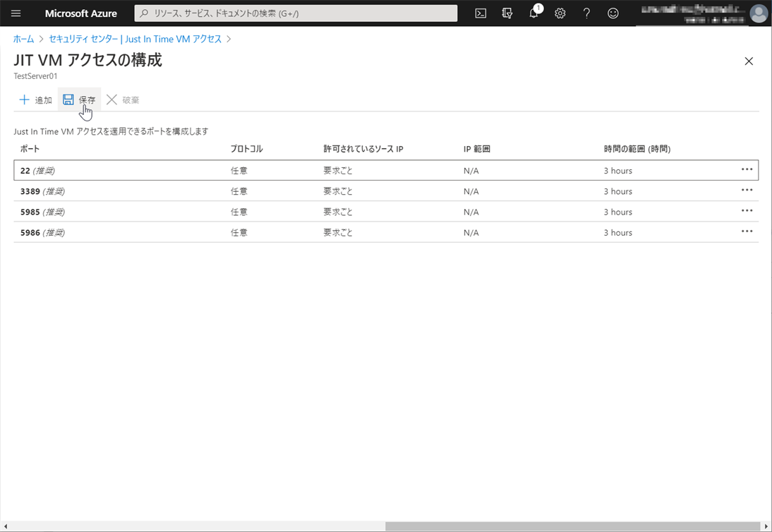Click the TestServer01 subtitle
The image size is (772, 532).
click(x=35, y=76)
